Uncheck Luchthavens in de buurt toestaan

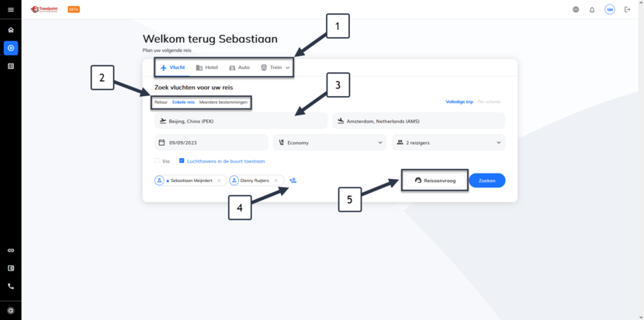point(182,161)
